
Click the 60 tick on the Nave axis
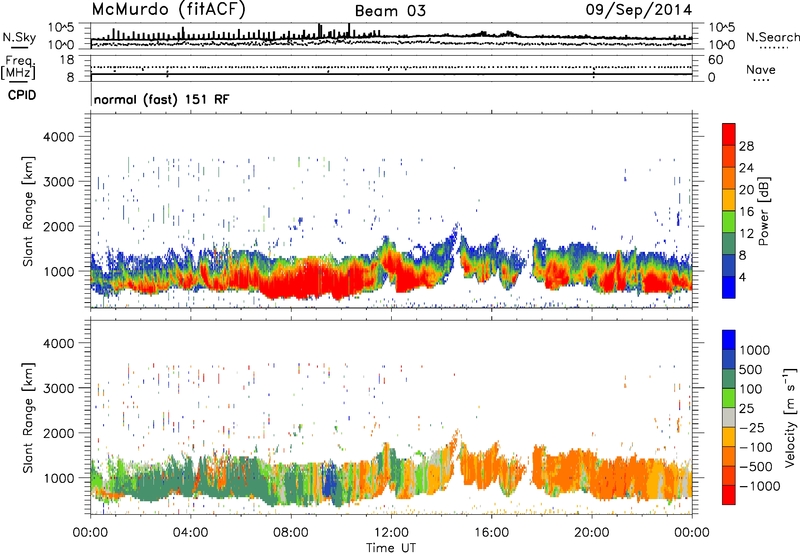pos(716,60)
